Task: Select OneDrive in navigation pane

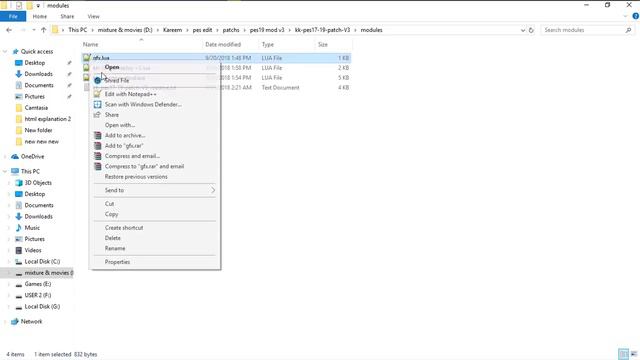Action: pyautogui.click(x=32, y=157)
